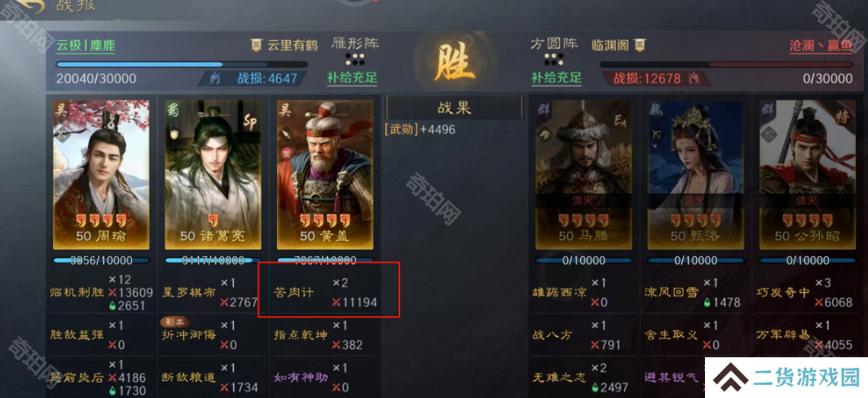This screenshot has height=398, width=868.
Task: Click the 临渊阁 alliance badge icon
Action: pyautogui.click(x=640, y=45)
